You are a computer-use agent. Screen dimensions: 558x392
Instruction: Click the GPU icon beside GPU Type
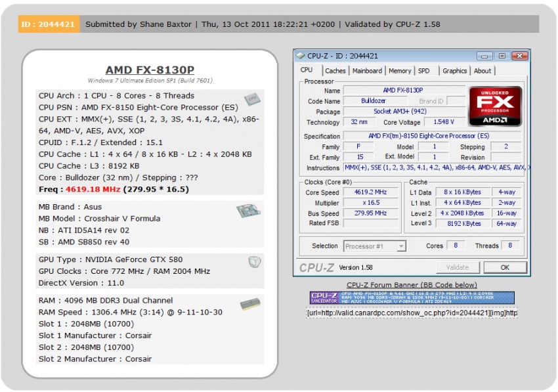pos(253,262)
